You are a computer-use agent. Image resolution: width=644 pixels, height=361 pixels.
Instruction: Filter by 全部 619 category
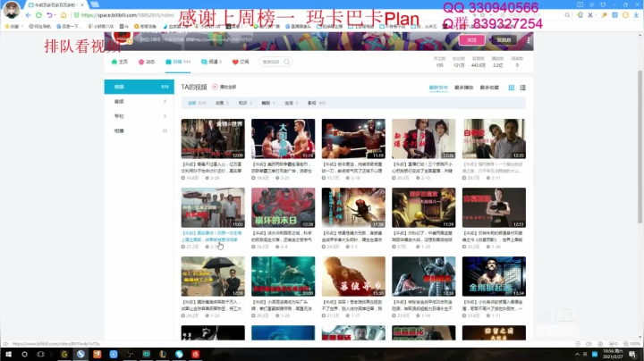[196, 103]
